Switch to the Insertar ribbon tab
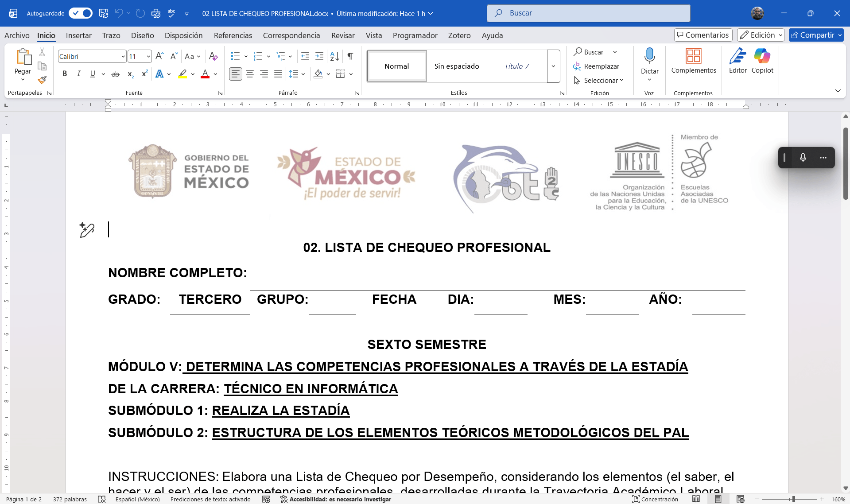The width and height of the screenshot is (850, 504). pos(78,35)
